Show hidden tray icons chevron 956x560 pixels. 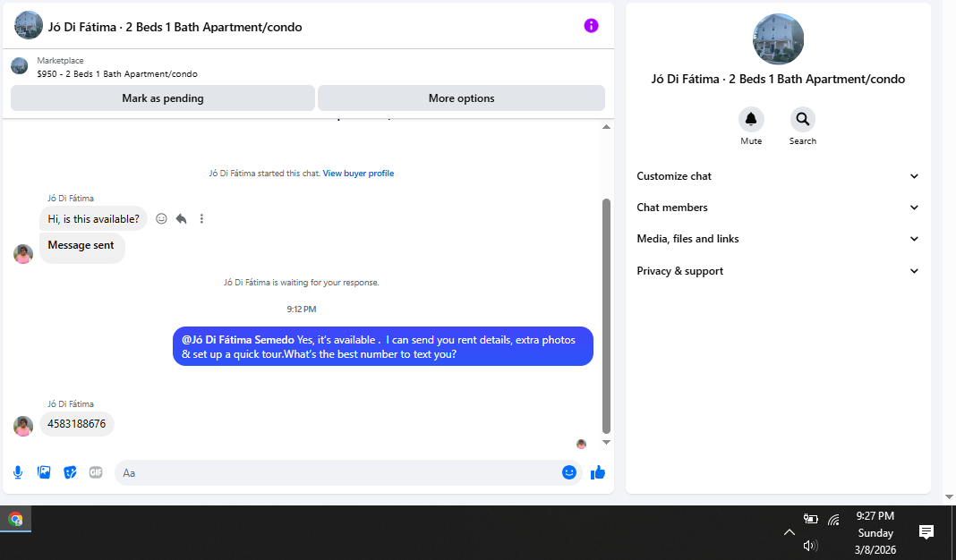pyautogui.click(x=789, y=532)
